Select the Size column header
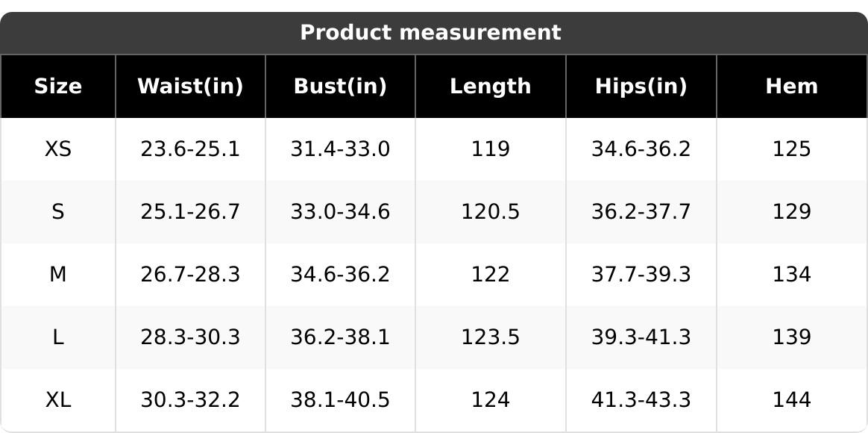The height and width of the screenshot is (433, 868). click(x=58, y=87)
